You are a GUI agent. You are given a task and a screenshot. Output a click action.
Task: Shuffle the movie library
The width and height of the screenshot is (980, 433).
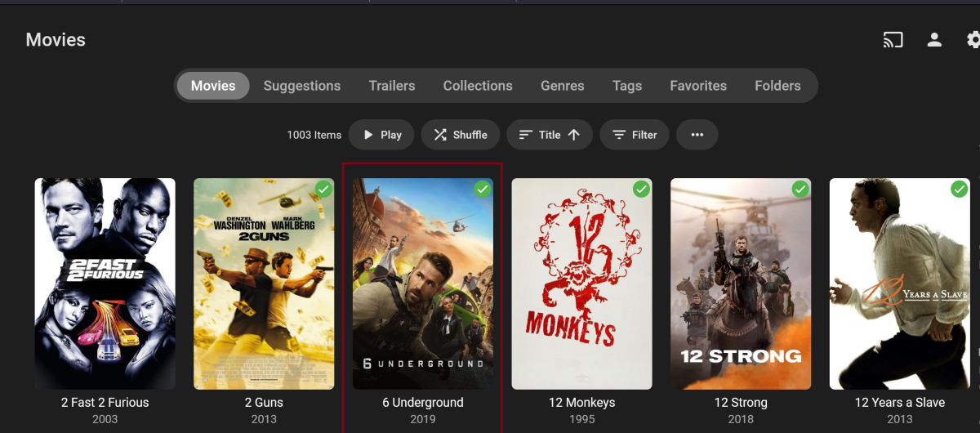coord(461,135)
